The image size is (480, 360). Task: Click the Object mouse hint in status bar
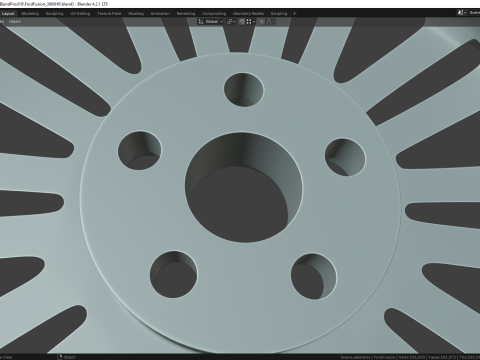(x=66, y=357)
